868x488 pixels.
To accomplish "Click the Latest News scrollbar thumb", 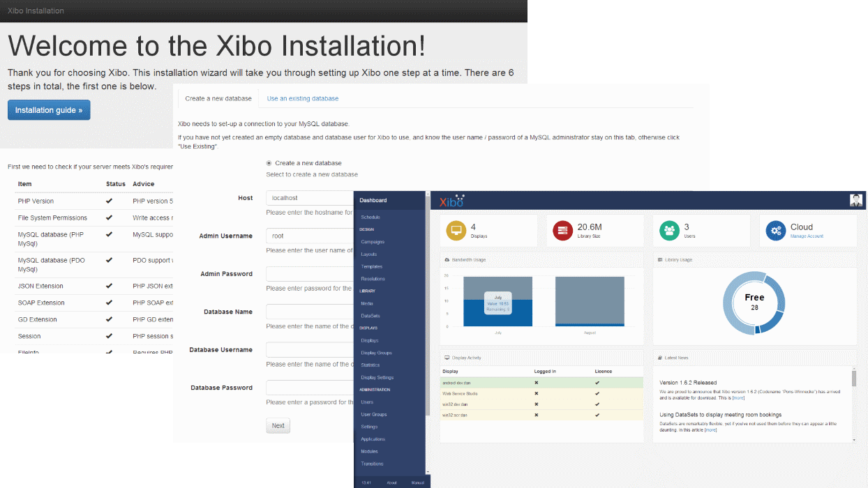I will click(x=853, y=379).
